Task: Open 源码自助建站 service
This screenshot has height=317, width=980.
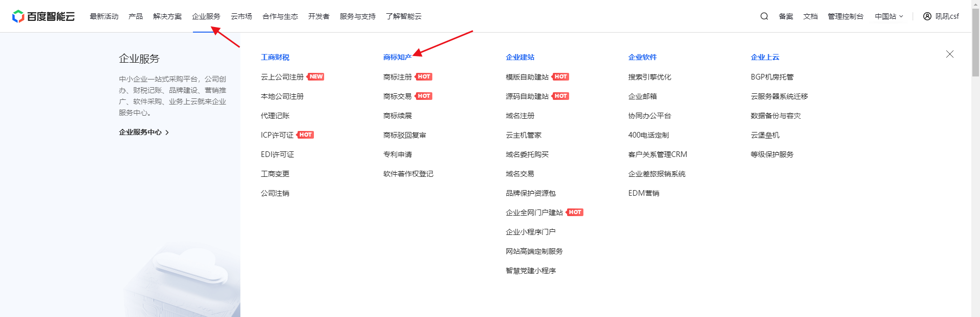Action: click(x=527, y=96)
